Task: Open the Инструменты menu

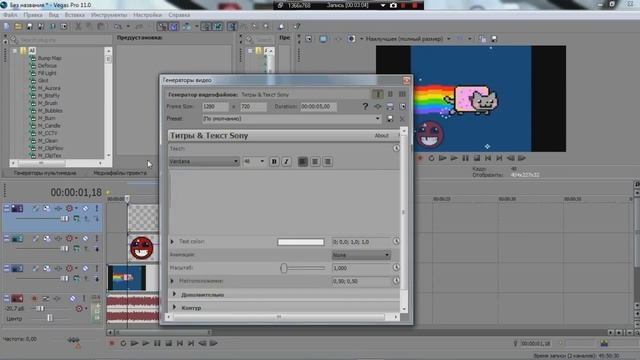Action: click(109, 15)
